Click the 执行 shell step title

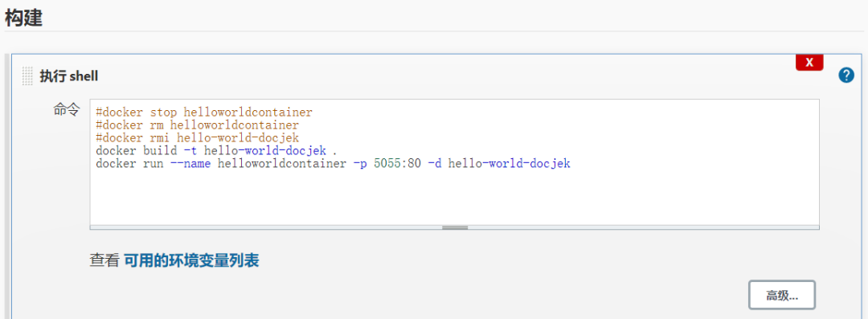point(68,76)
